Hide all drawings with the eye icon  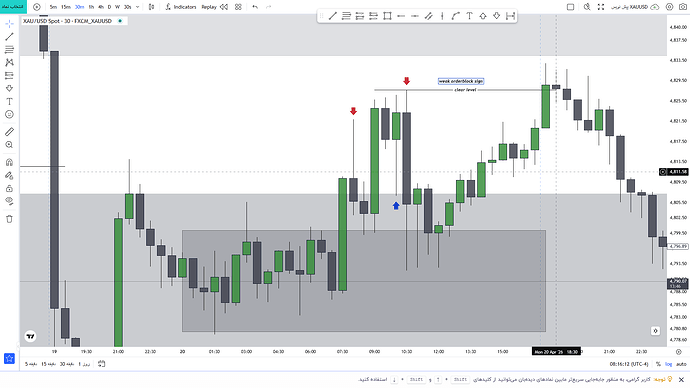pos(9,201)
